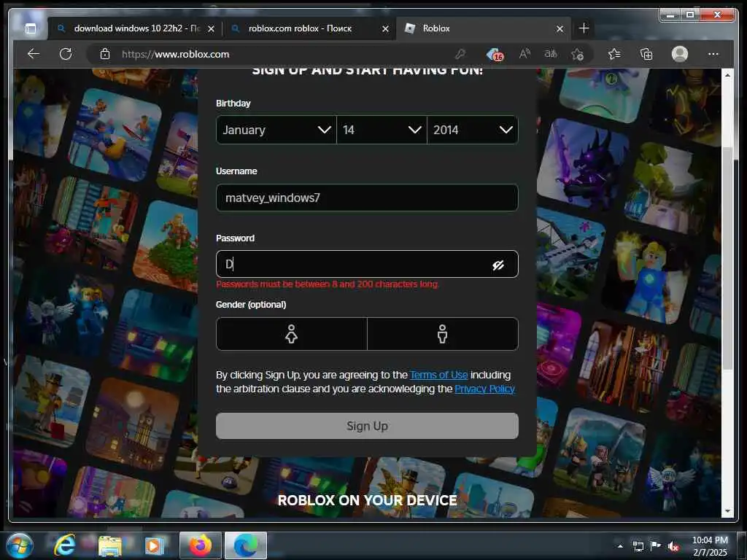Image resolution: width=747 pixels, height=560 pixels.
Task: Click the password length error message
Action: tap(328, 284)
